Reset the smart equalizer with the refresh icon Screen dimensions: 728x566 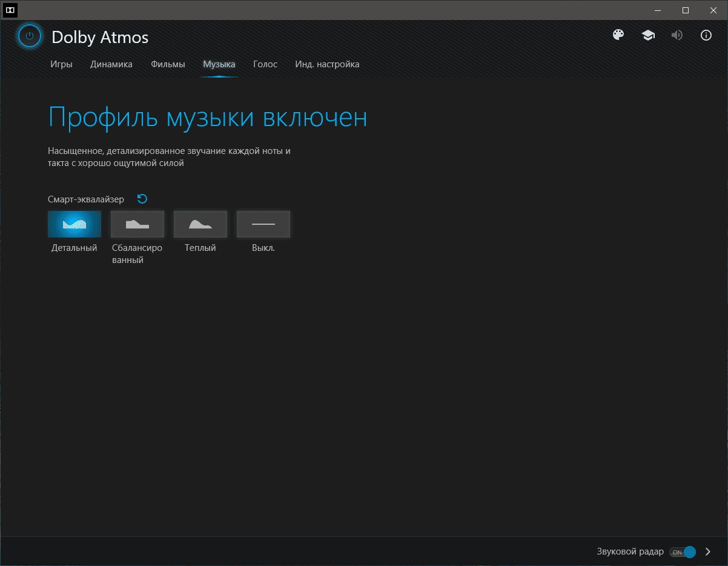point(142,199)
